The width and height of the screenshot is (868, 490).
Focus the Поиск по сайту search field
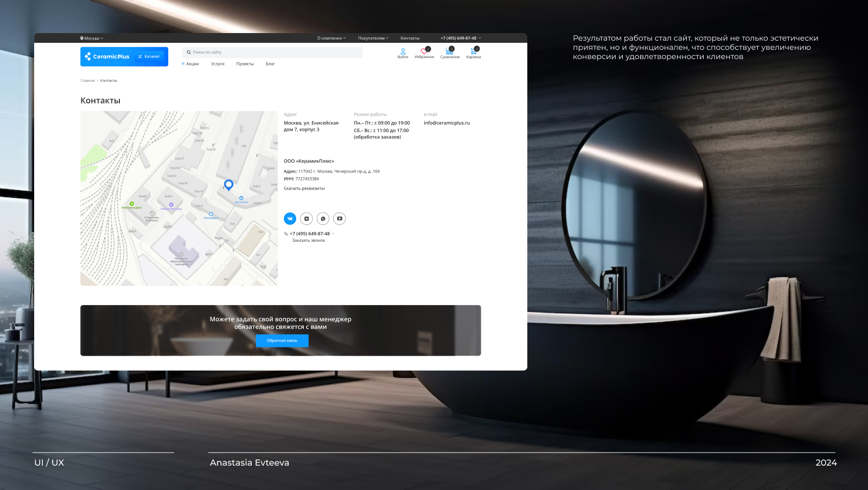point(272,53)
